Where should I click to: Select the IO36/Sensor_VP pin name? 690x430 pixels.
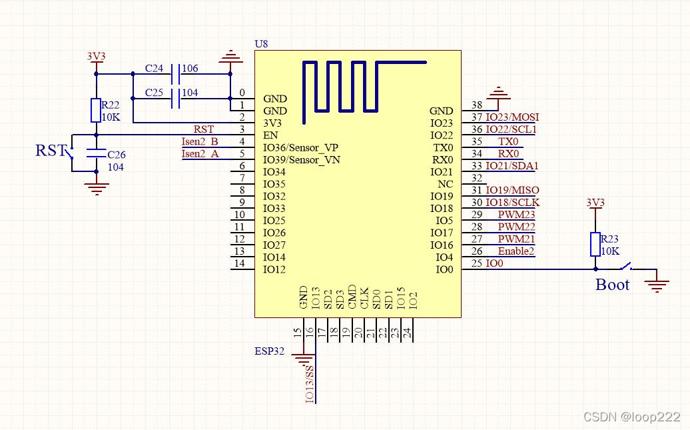pyautogui.click(x=301, y=148)
